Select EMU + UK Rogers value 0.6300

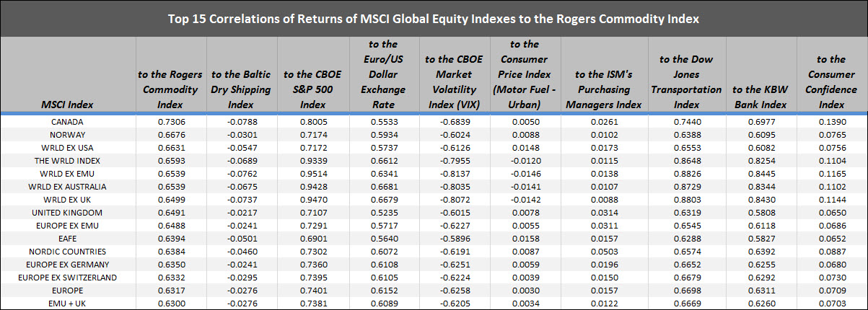click(x=170, y=304)
